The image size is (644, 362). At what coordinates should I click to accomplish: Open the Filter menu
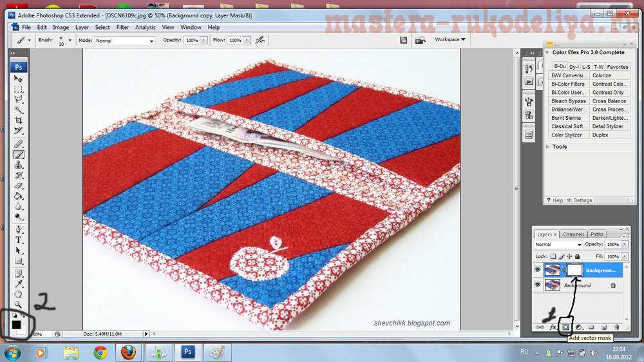point(122,27)
